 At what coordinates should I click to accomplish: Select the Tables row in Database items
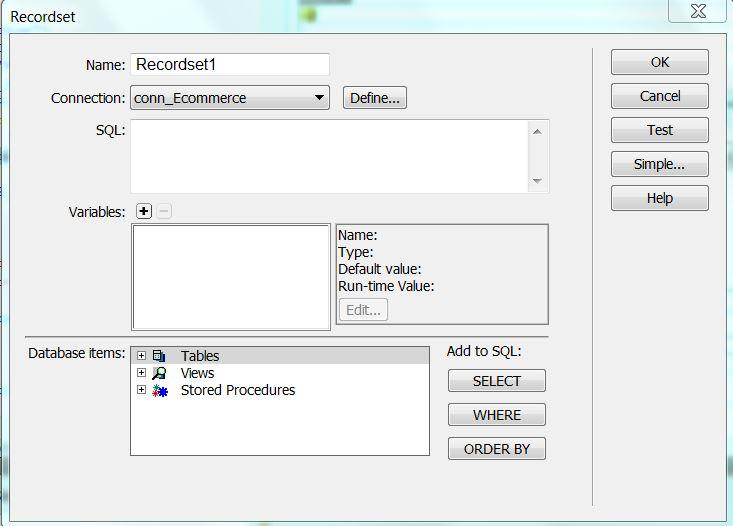click(x=280, y=356)
